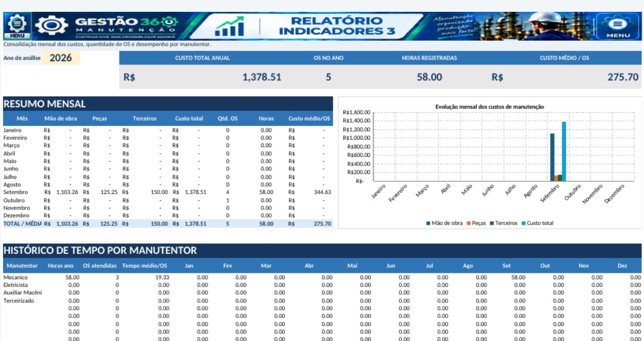Select the Setembro row label in Resumo Mensal
Viewport: 644px width, 341px height.
[x=14, y=192]
